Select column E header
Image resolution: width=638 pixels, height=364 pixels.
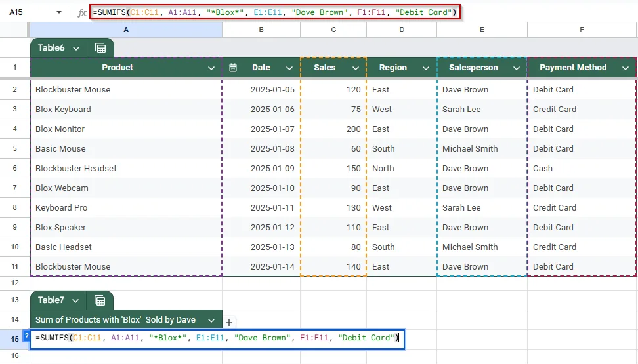point(482,30)
